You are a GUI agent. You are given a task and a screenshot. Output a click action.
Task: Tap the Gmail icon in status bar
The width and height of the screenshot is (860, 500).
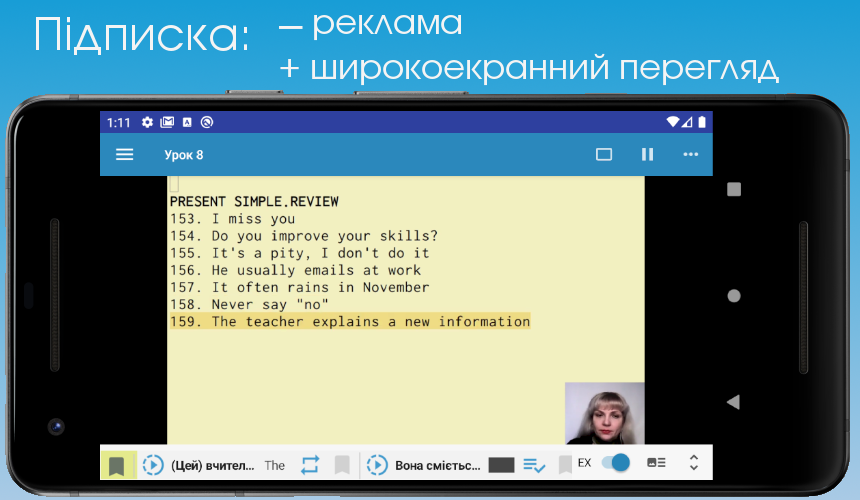(167, 122)
